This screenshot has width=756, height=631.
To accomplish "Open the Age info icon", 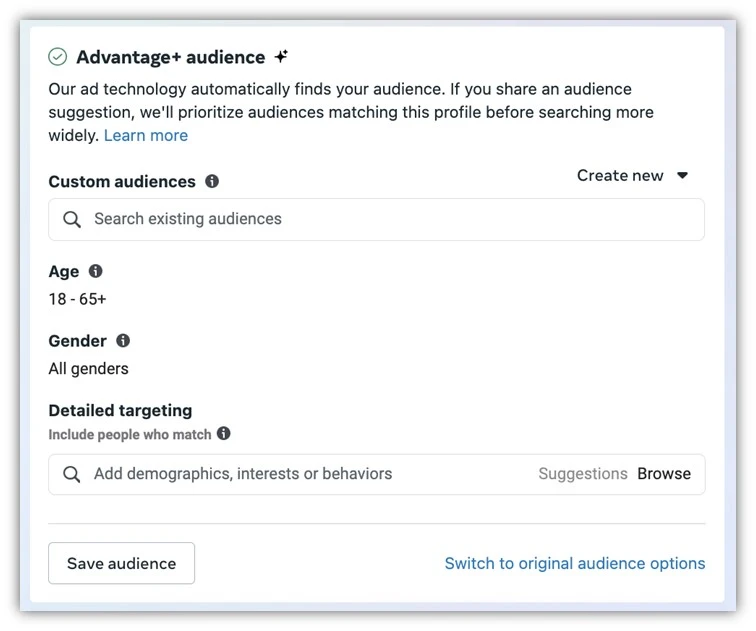I will 95,271.
